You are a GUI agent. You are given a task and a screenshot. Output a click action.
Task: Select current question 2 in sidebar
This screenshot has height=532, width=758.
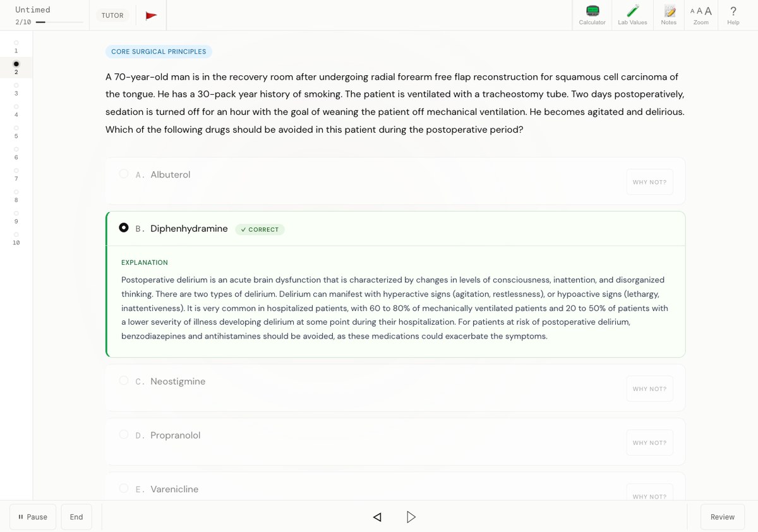click(x=16, y=67)
